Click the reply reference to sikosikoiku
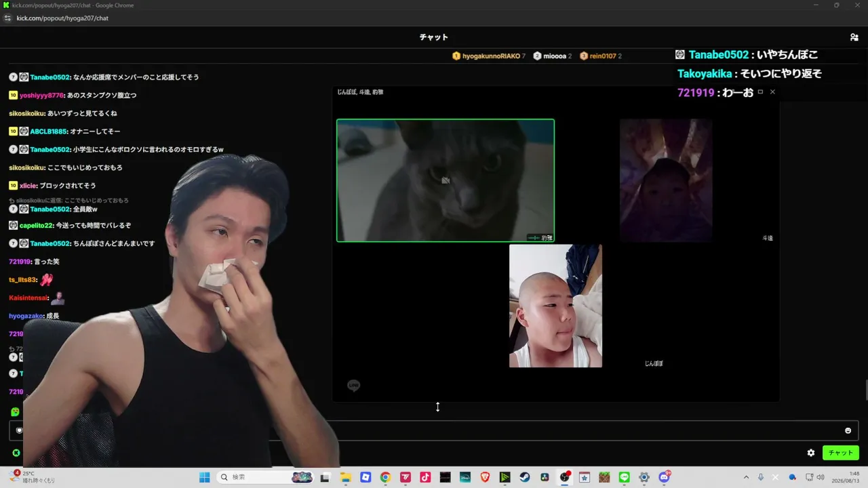Screen dimensions: 868x488 [68, 201]
